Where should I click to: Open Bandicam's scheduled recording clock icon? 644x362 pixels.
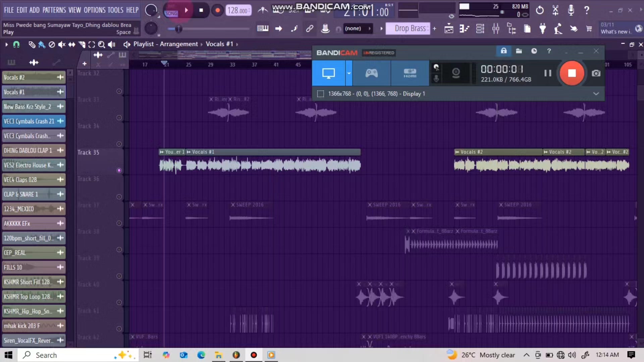click(534, 51)
